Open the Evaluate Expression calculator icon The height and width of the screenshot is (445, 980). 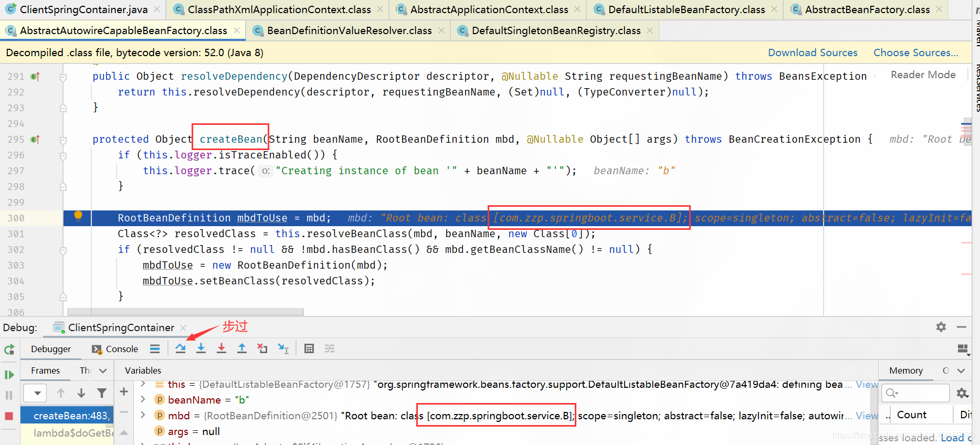(309, 348)
